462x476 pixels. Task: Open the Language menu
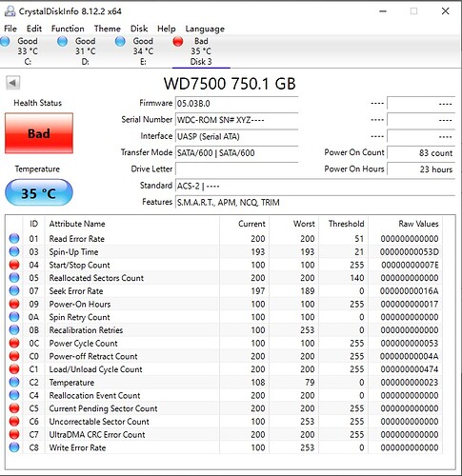[x=205, y=29]
